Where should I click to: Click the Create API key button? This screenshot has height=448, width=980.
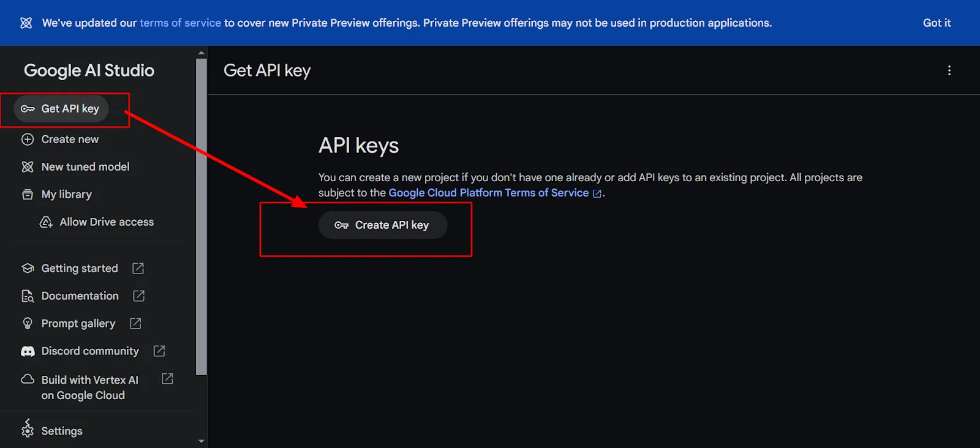(383, 225)
